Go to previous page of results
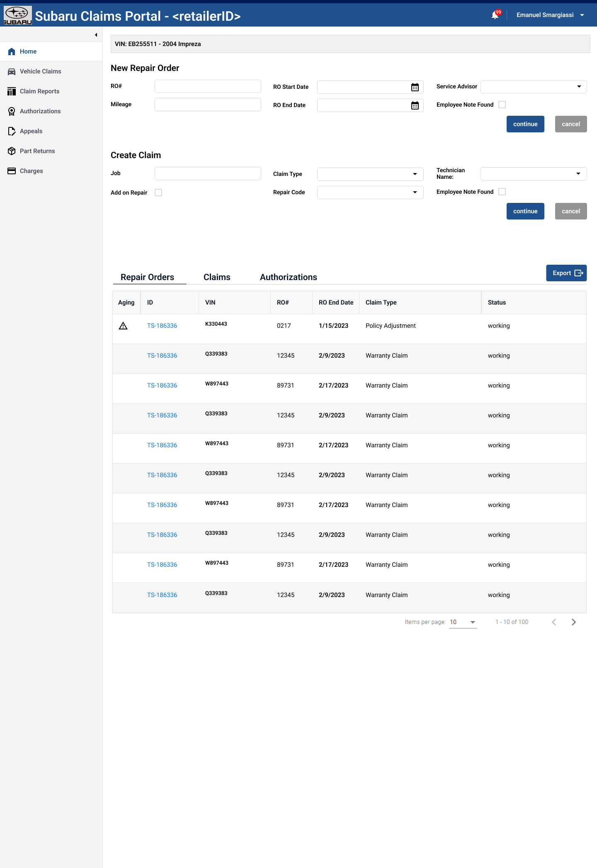Screen dimensions: 597x868 click(x=554, y=622)
